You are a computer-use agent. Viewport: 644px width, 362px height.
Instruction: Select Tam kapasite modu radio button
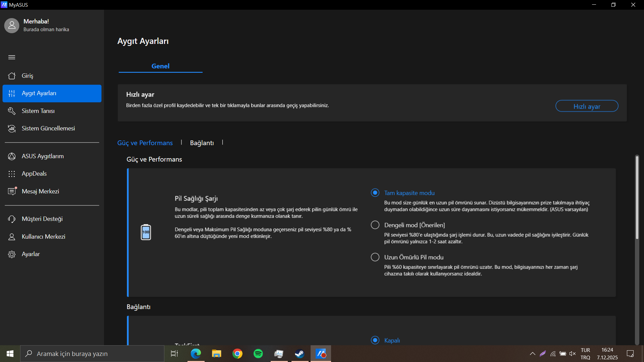click(375, 193)
